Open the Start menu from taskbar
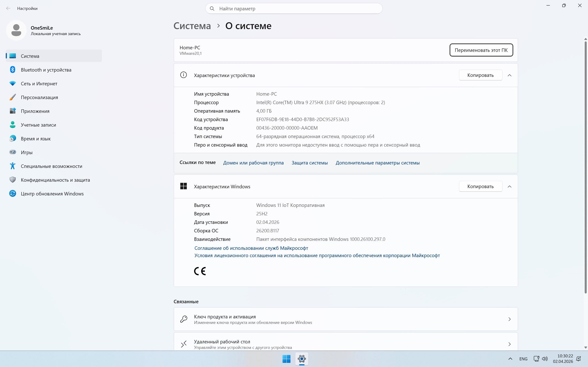The image size is (588, 367). pyautogui.click(x=286, y=359)
